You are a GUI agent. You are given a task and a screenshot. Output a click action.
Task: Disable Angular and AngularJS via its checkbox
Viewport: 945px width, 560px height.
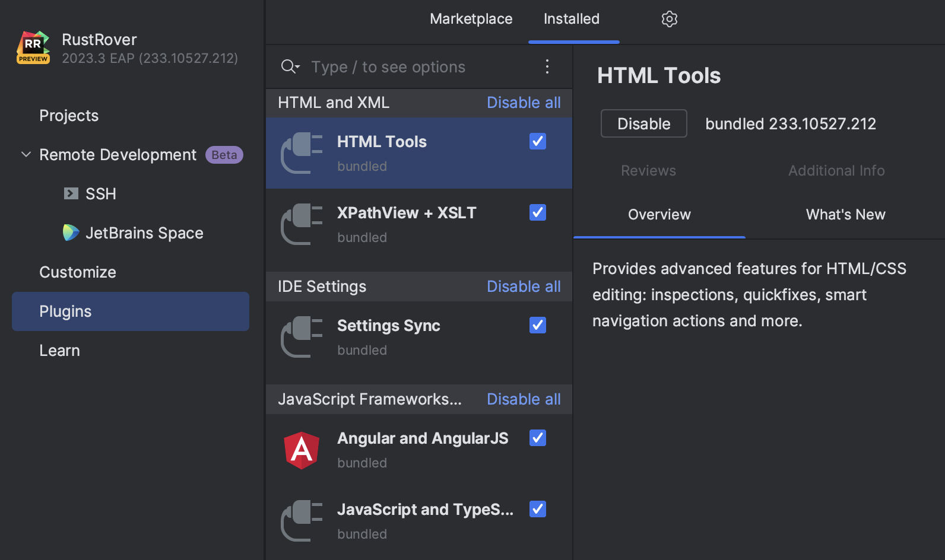pos(537,438)
